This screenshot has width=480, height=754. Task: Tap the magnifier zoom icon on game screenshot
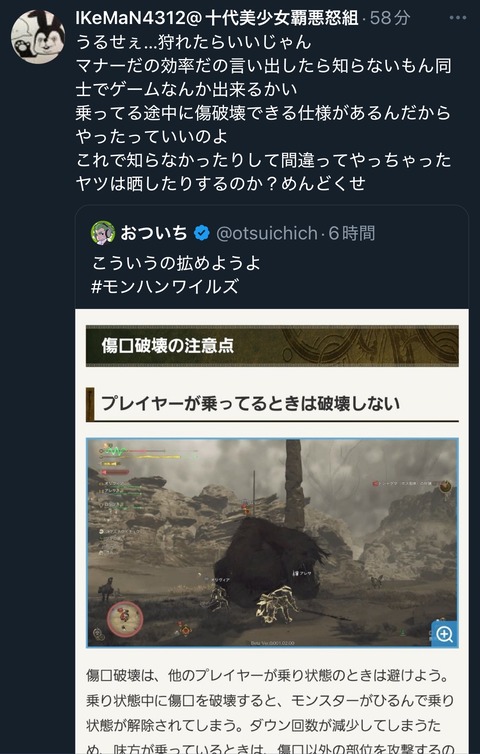point(444,634)
